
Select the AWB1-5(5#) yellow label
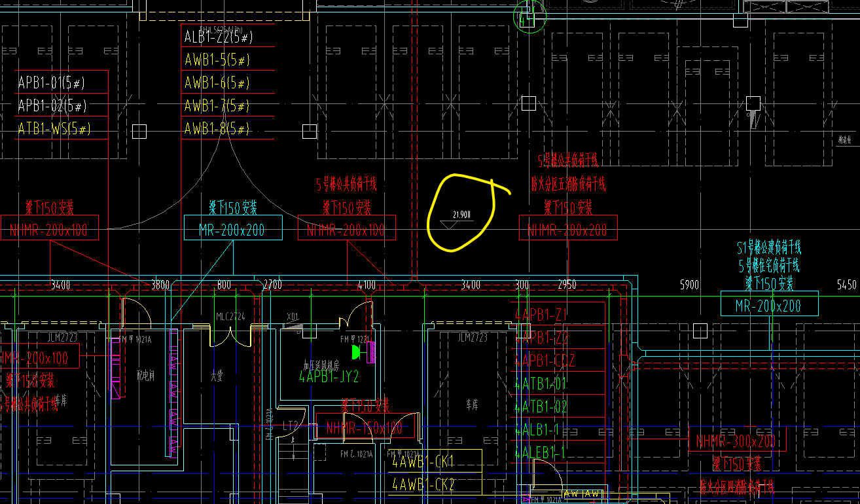click(x=217, y=60)
